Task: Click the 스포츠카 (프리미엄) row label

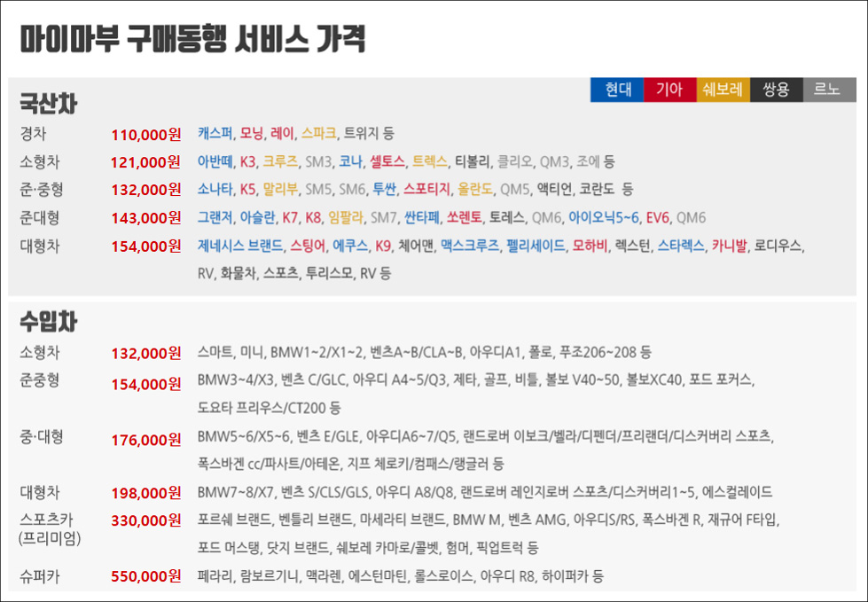Action: pyautogui.click(x=50, y=528)
